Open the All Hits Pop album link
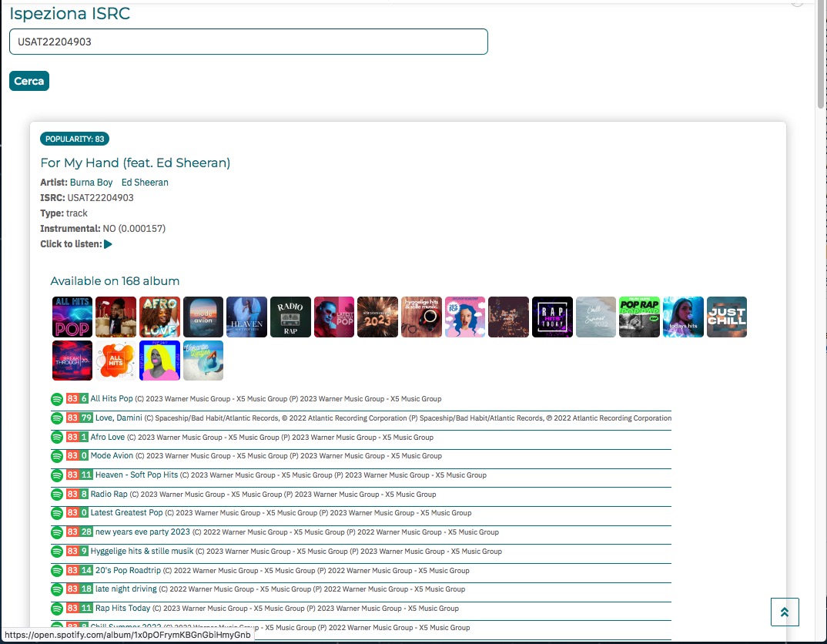The image size is (827, 644). click(112, 399)
